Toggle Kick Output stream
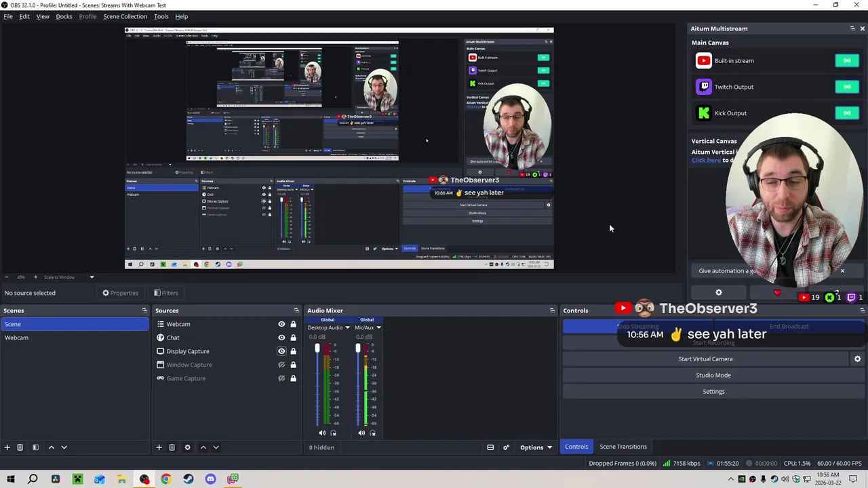This screenshot has height=488, width=868. 847,113
